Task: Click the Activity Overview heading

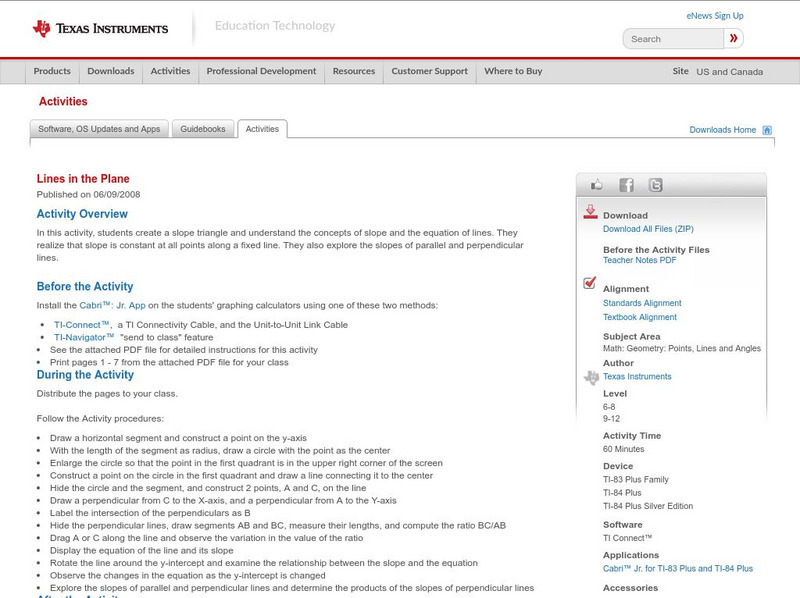Action: (x=82, y=214)
